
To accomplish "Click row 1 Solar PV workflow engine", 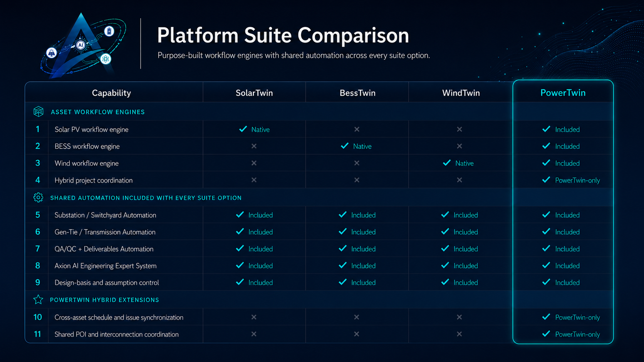I will (x=92, y=130).
